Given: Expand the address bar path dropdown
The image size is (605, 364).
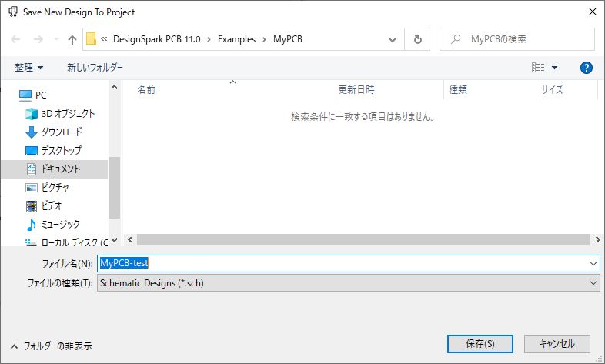Looking at the screenshot, I should tap(393, 39).
